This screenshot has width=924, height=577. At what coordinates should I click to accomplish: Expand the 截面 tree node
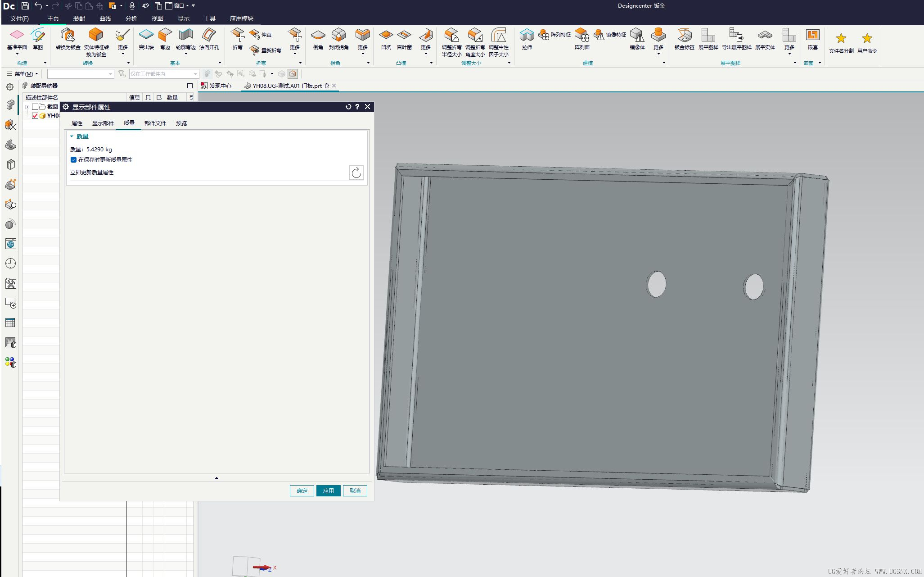tap(27, 107)
